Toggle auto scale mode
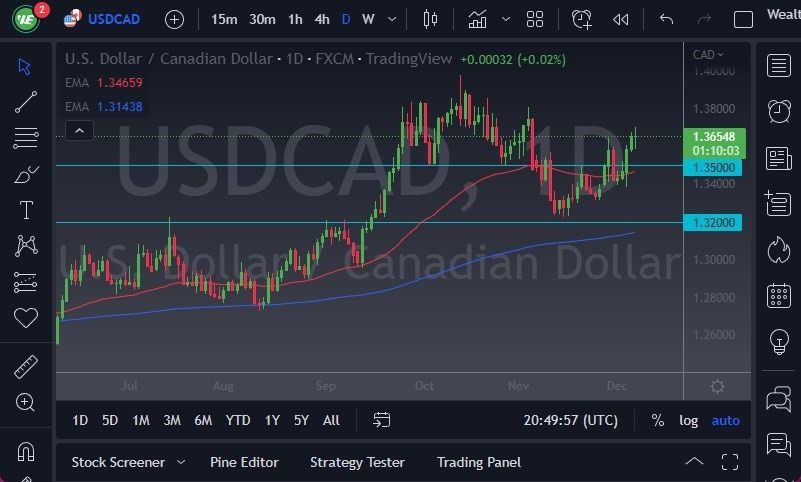The width and height of the screenshot is (801, 482). 725,420
